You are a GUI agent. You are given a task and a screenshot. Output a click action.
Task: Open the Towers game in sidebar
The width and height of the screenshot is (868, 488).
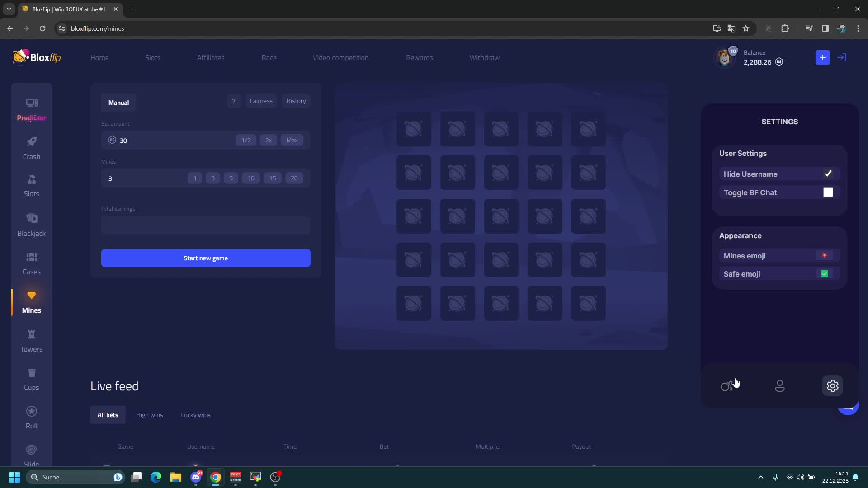31,341
